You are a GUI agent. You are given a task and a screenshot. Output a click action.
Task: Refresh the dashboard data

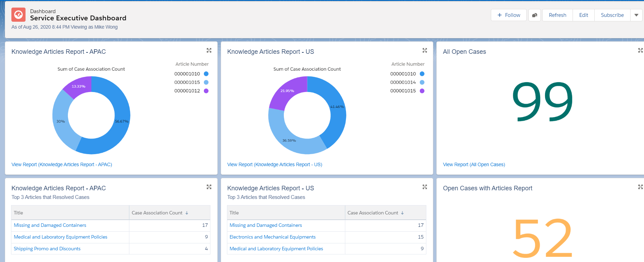[x=557, y=15]
